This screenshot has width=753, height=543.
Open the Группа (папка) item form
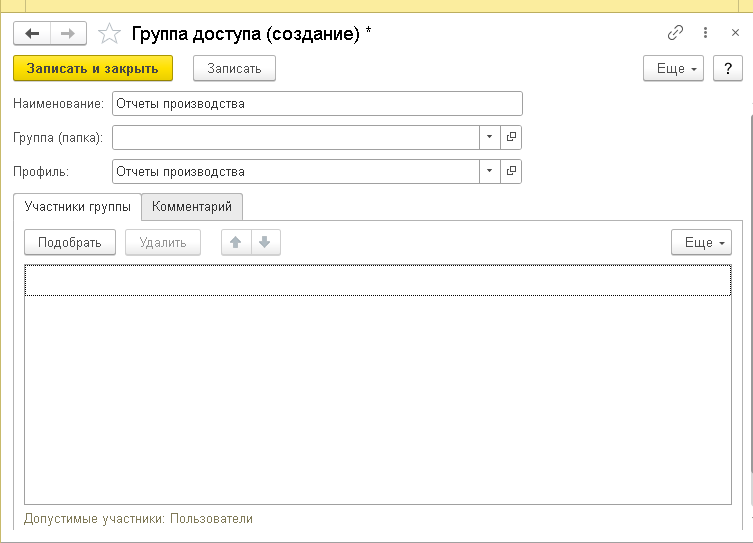pos(511,137)
